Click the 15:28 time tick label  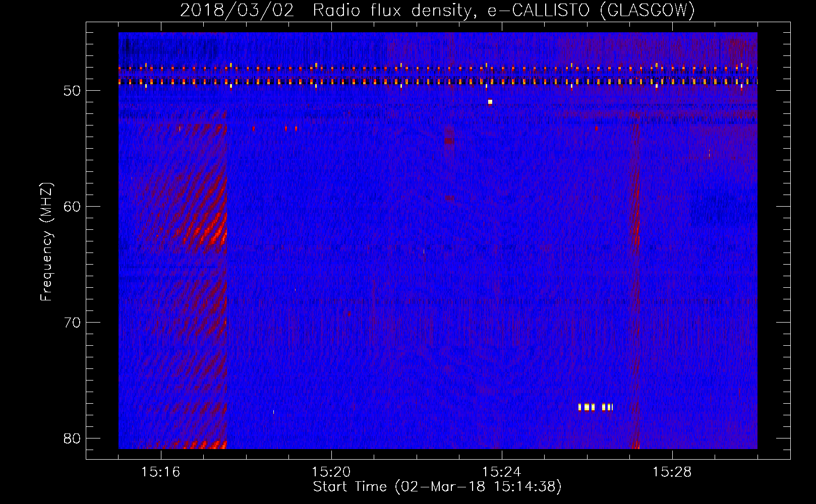pyautogui.click(x=672, y=472)
